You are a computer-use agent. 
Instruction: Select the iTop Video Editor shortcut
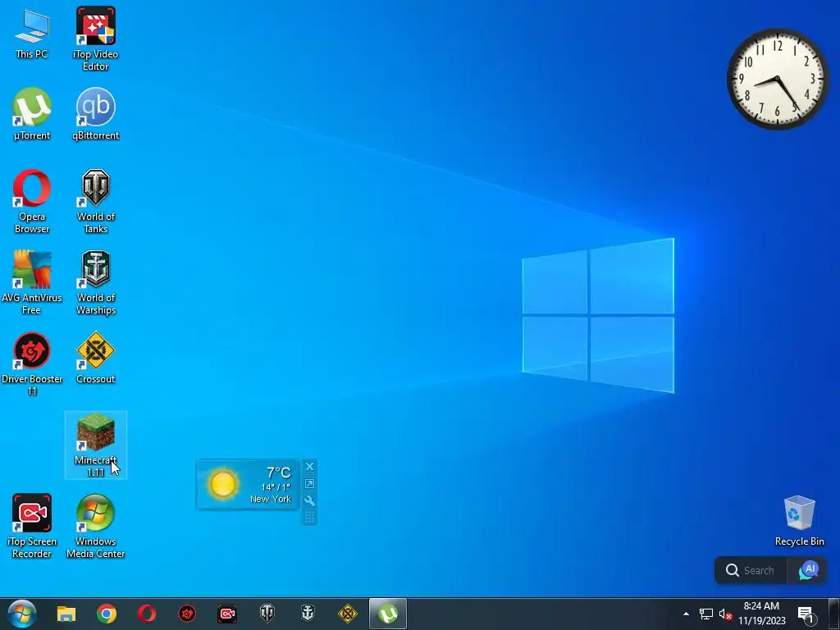pyautogui.click(x=95, y=39)
